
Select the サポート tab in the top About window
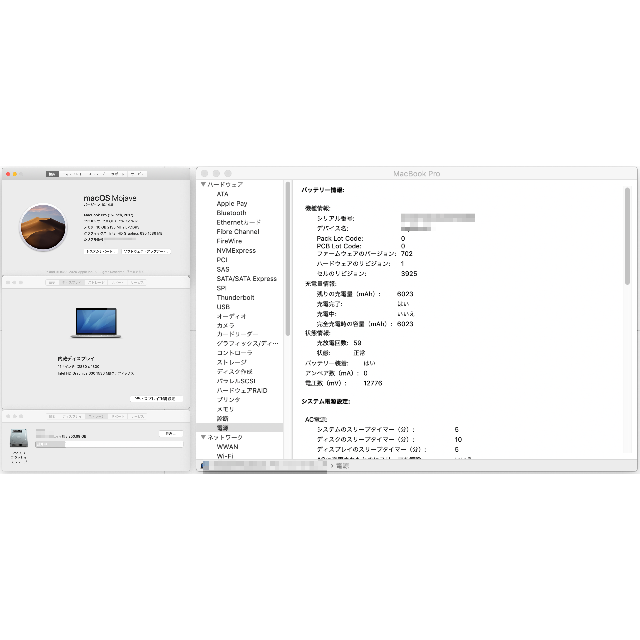coord(118,174)
